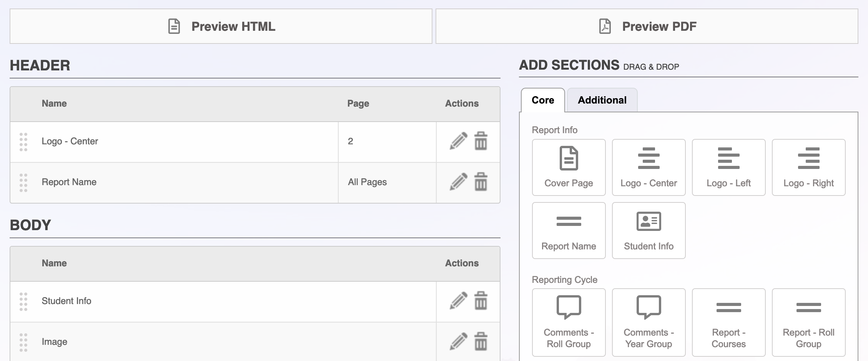This screenshot has width=868, height=361.
Task: Add the Cover Page section
Action: pos(569,167)
